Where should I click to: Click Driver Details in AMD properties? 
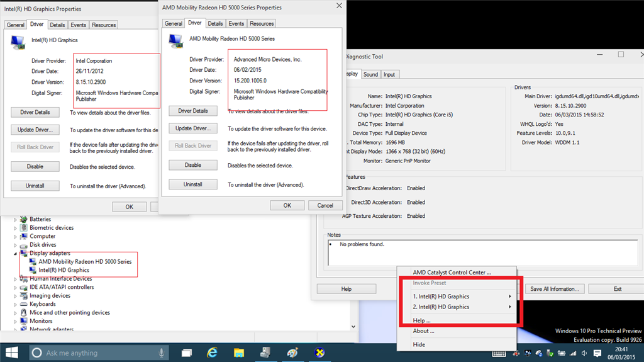tap(193, 111)
